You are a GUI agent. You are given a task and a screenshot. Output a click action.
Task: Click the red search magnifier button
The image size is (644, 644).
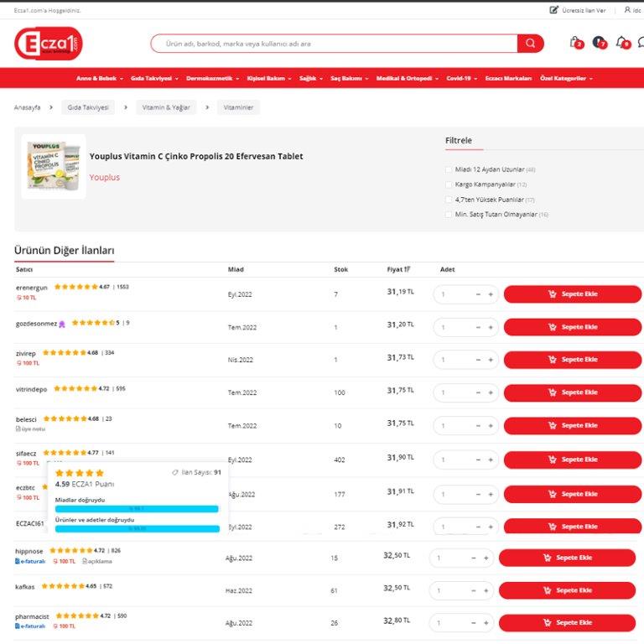[530, 44]
